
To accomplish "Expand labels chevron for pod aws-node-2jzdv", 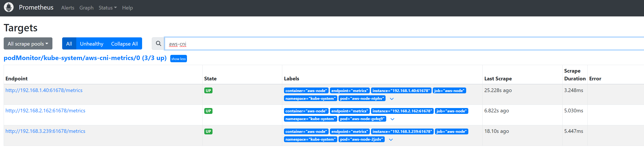I will tap(391, 140).
